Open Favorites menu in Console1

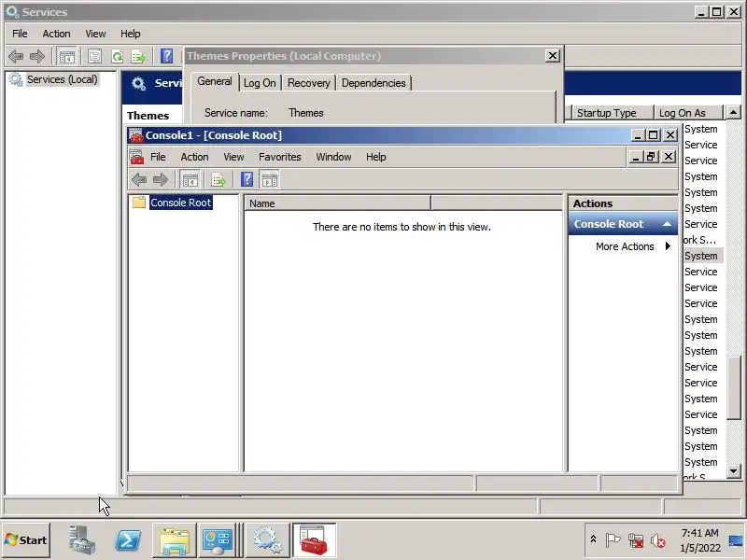[x=279, y=157]
